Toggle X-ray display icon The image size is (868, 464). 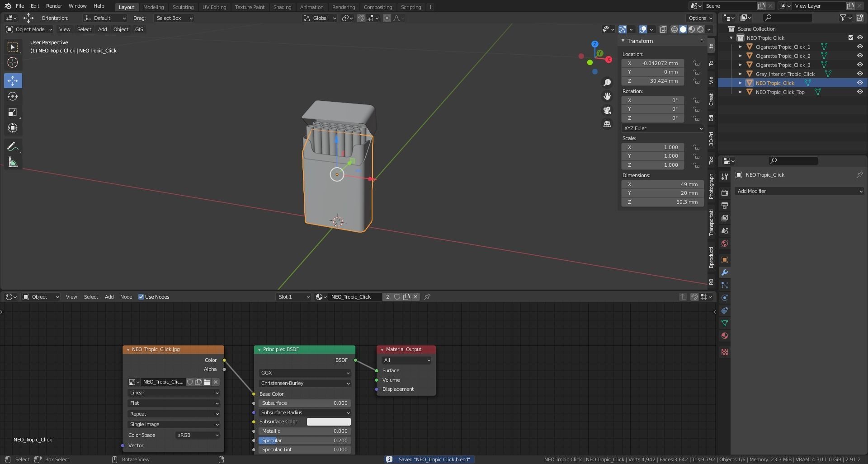click(x=663, y=29)
